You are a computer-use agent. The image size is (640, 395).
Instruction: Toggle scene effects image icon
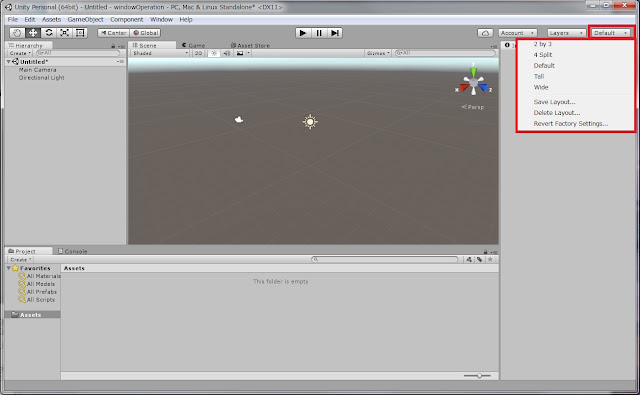coord(240,53)
